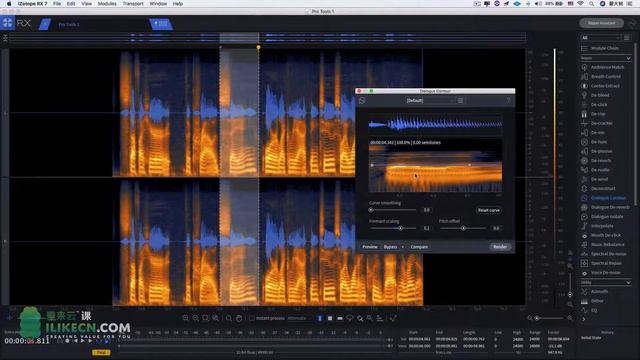Select the Initial State history entry

(x=591, y=338)
